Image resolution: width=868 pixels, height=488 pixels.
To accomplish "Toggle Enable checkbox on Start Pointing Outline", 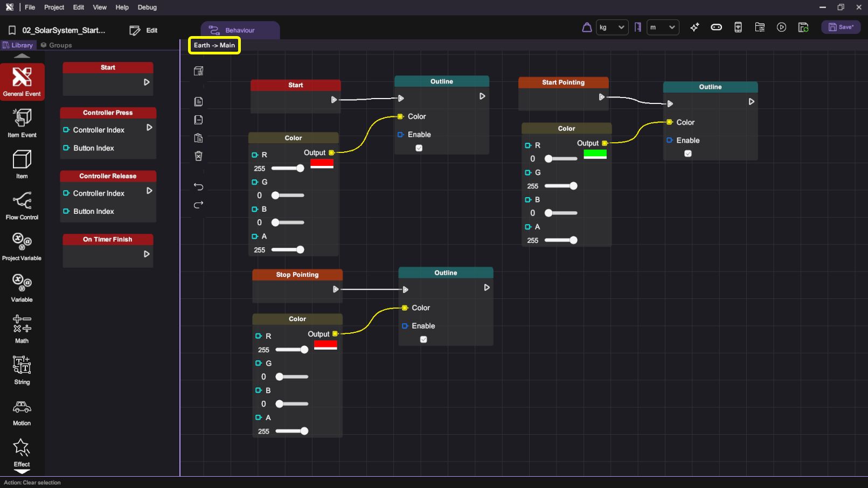I will (x=688, y=154).
